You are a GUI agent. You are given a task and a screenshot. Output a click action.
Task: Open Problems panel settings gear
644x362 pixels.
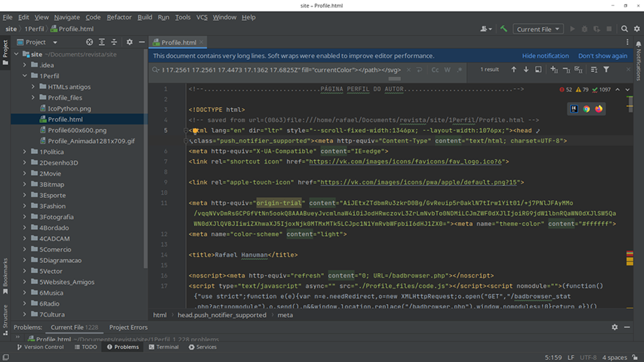coord(615,327)
